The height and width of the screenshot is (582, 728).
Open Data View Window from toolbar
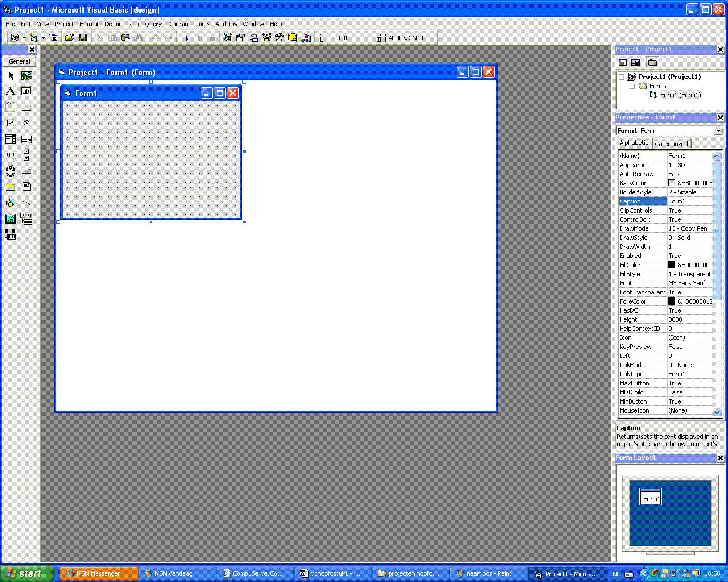pos(293,38)
